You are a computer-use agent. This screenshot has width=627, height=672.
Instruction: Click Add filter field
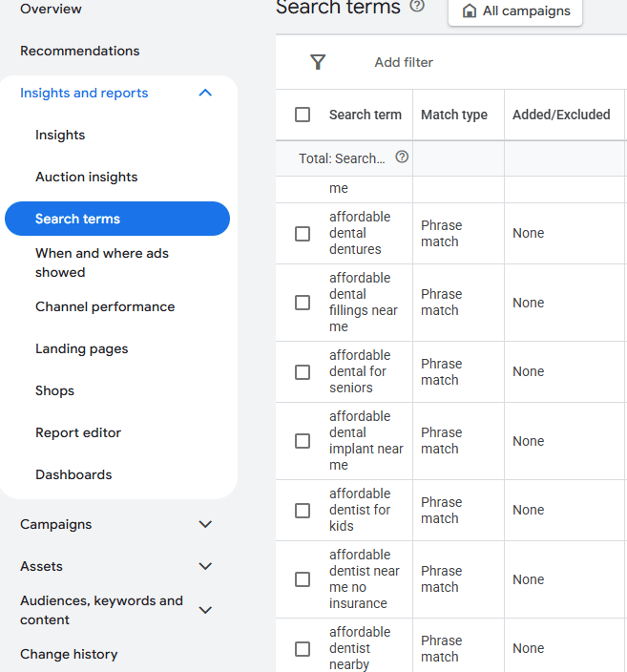[404, 62]
